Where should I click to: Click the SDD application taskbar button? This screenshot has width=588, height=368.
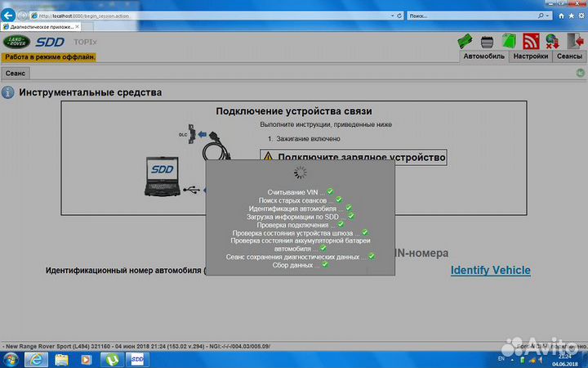coord(137,360)
